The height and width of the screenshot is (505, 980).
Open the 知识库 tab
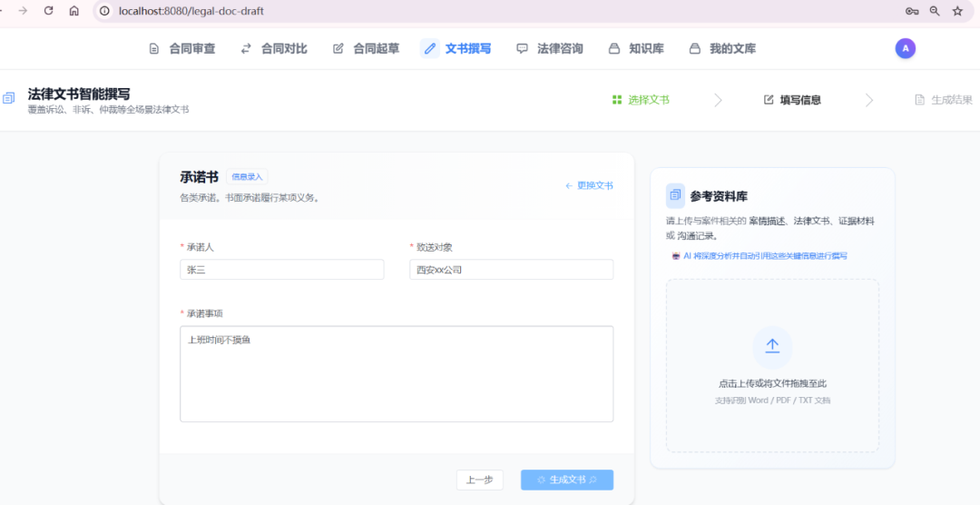coord(636,49)
